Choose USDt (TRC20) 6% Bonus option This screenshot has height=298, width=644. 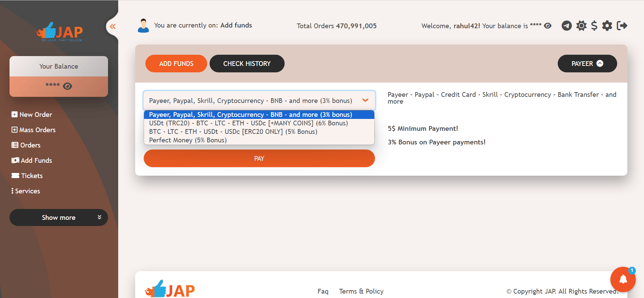(248, 123)
